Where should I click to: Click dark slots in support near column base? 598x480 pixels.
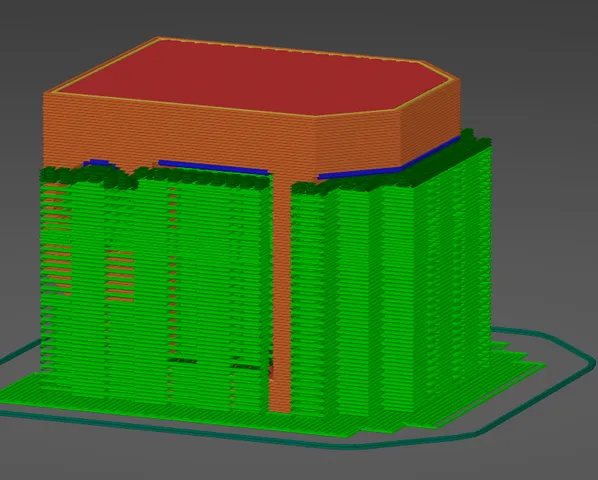click(x=214, y=363)
